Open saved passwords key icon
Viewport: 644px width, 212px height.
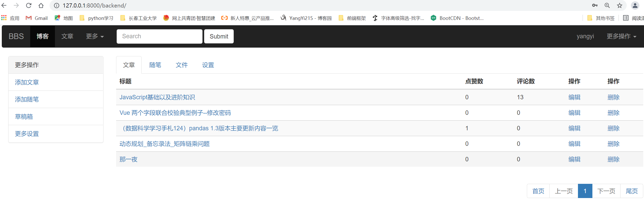click(x=595, y=5)
